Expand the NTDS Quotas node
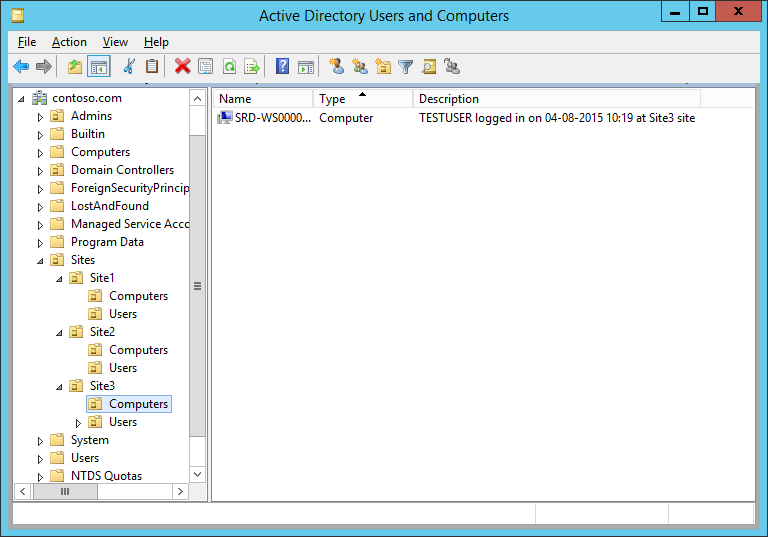This screenshot has width=768, height=537. pyautogui.click(x=40, y=477)
